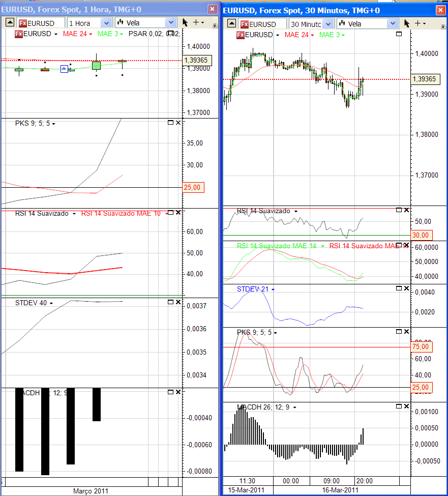Viewport: 448px width, 496px height.
Task: Click the Fx EURUSD symbol icon in the 30 Minutos toolbar
Action: pyautogui.click(x=245, y=24)
